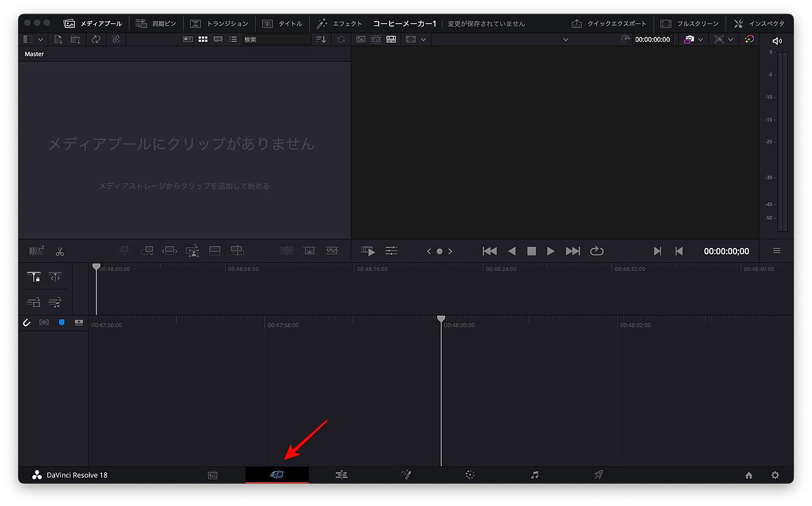Viewport: 812px width, 506px height.
Task: Select the Master bin
Action: pos(34,54)
